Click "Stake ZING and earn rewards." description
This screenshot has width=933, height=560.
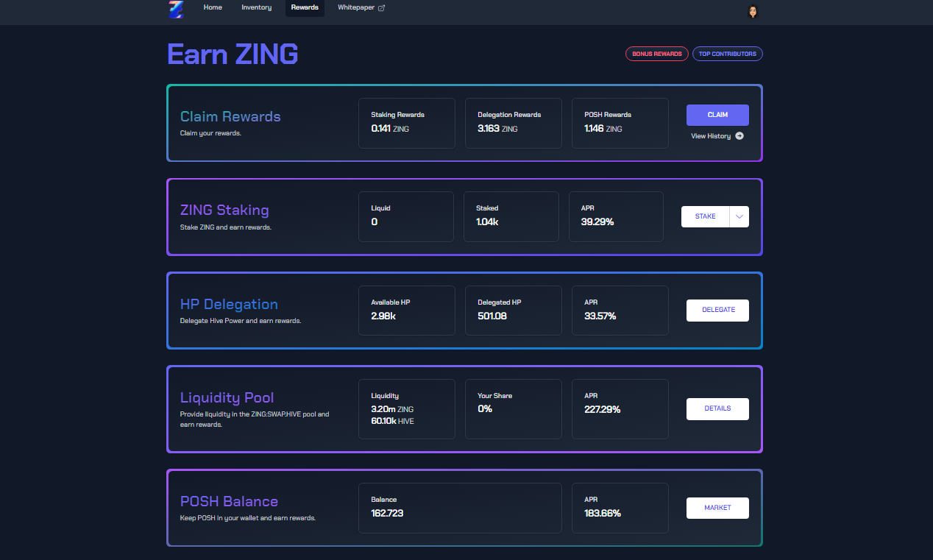[x=226, y=227]
